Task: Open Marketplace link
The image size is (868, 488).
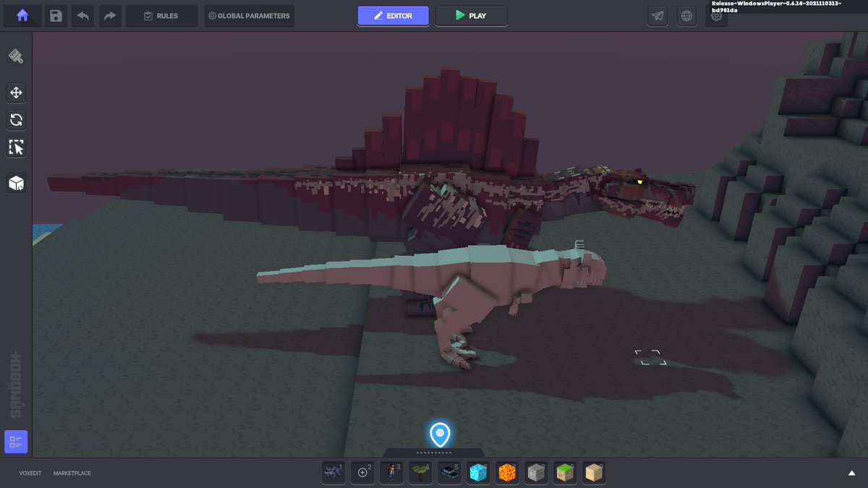Action: tap(72, 474)
